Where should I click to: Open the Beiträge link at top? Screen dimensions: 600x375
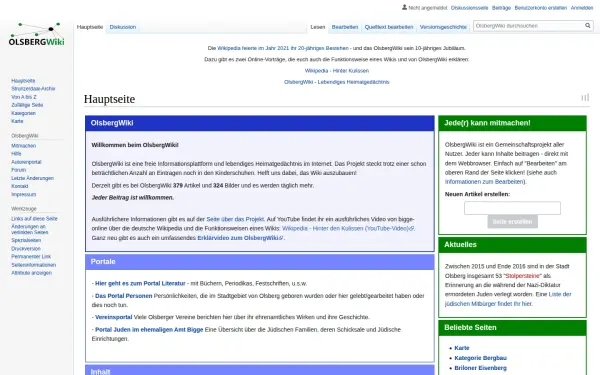tap(501, 8)
